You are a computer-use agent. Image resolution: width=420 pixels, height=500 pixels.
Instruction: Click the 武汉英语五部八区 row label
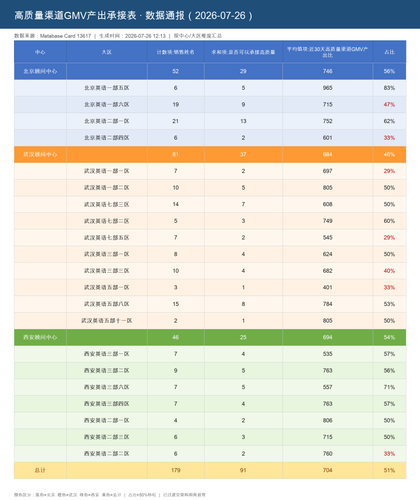(x=107, y=304)
